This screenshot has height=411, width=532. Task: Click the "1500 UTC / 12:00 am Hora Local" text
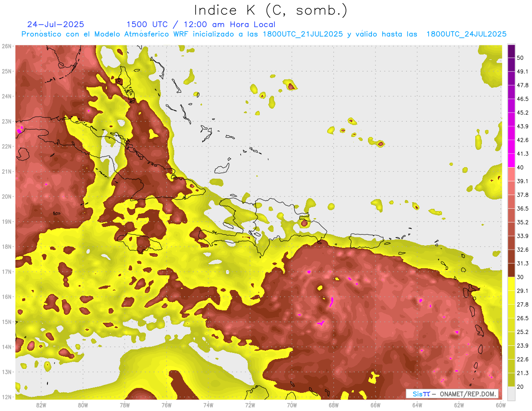201,24
